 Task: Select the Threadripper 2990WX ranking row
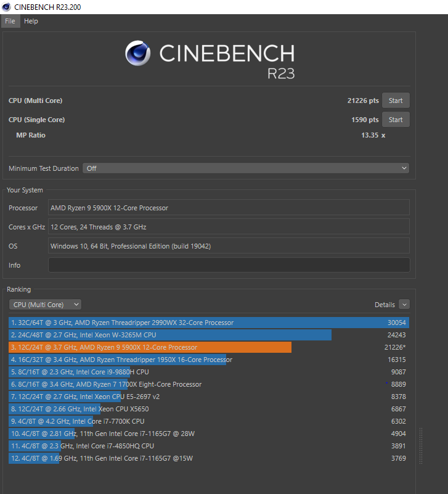tap(209, 323)
